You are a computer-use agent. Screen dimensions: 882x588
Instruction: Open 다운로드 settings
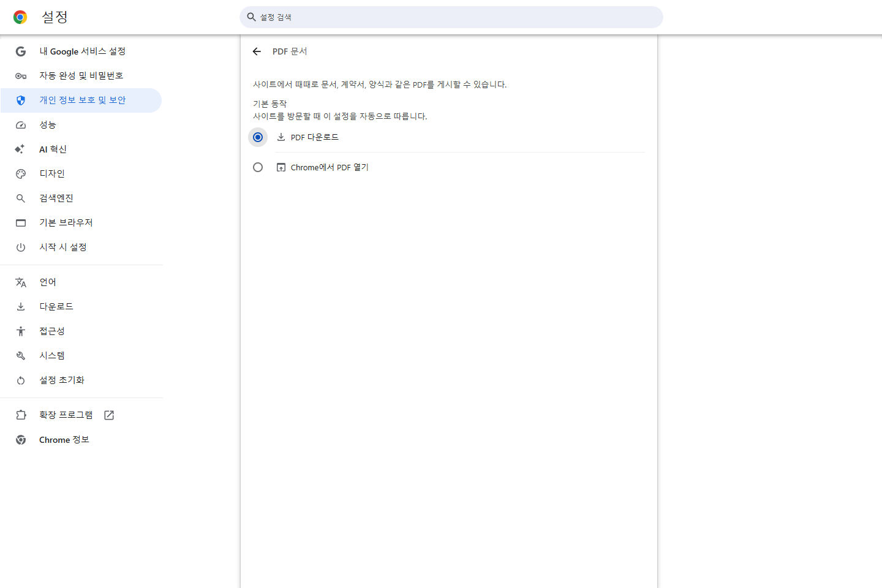click(x=81, y=307)
